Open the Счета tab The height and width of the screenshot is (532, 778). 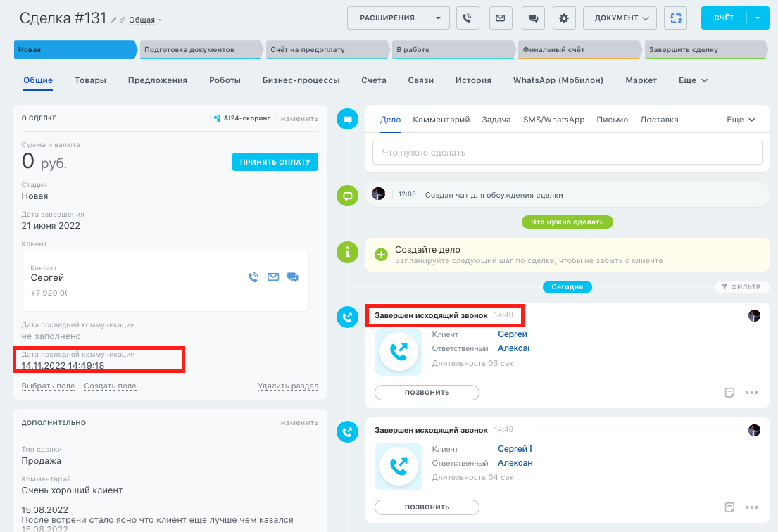point(374,80)
